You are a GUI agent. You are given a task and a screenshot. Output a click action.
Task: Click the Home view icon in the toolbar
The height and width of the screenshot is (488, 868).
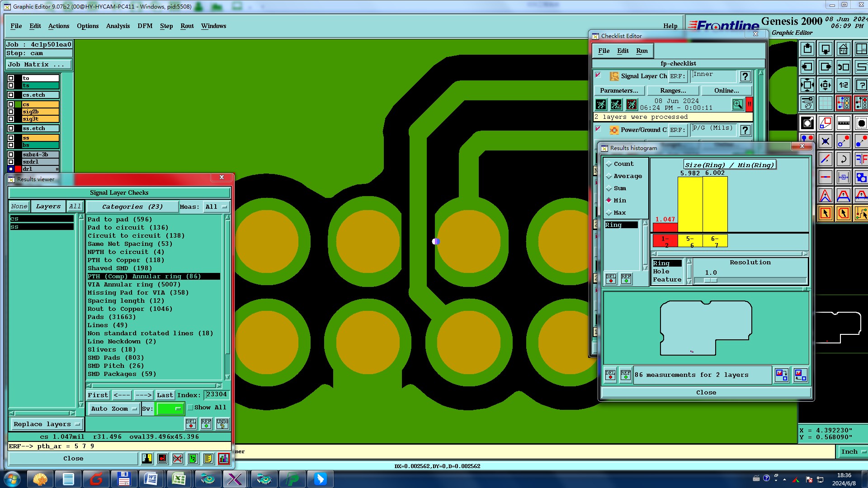843,49
